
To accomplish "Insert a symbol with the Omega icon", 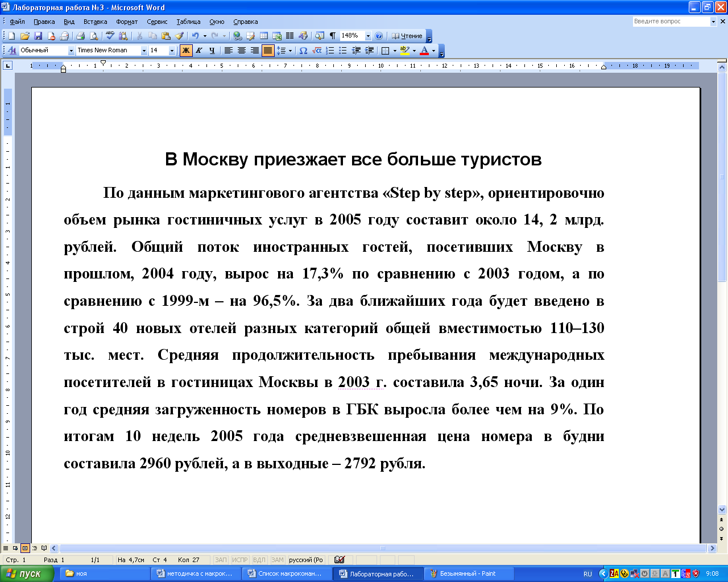I will 303,51.
